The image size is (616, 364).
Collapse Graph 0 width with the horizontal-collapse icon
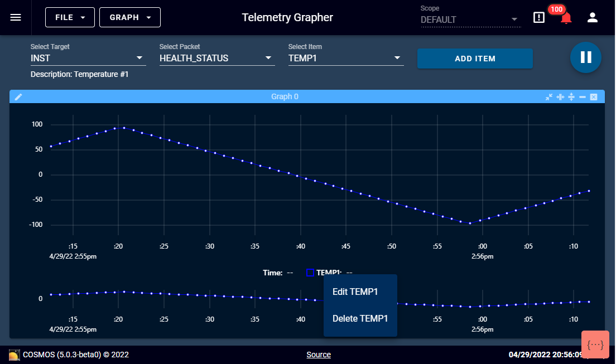pos(561,96)
